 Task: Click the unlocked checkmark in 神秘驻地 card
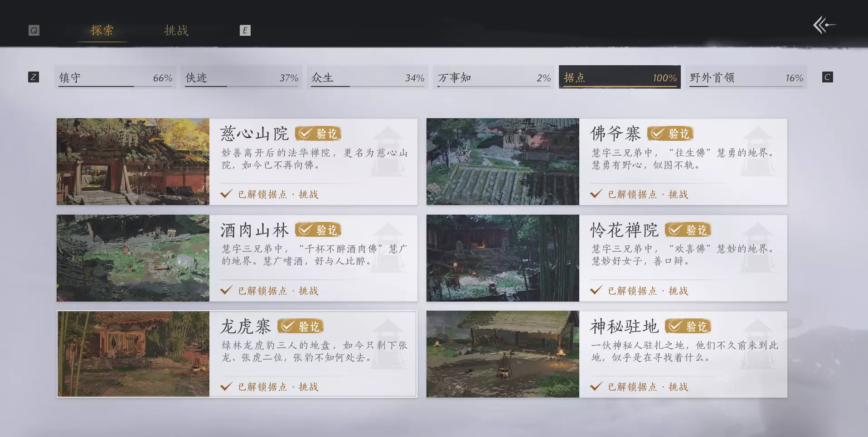click(596, 386)
